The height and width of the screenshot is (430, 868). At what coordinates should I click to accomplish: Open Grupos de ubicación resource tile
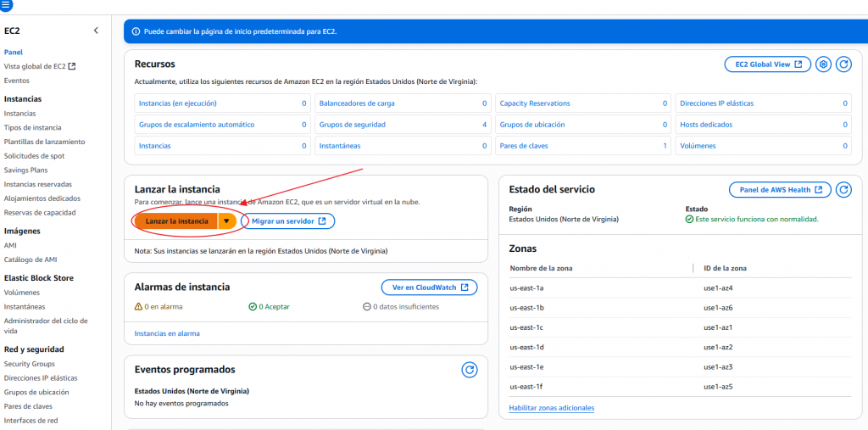[583, 125]
